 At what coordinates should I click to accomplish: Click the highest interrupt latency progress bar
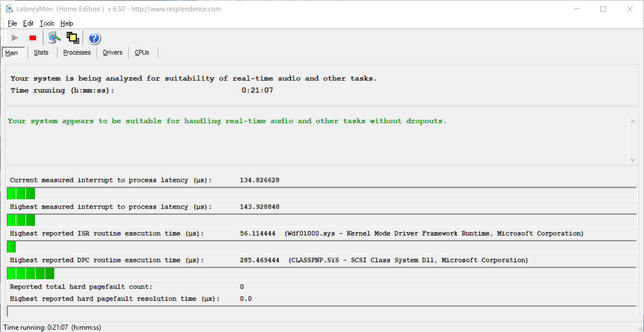(x=322, y=220)
